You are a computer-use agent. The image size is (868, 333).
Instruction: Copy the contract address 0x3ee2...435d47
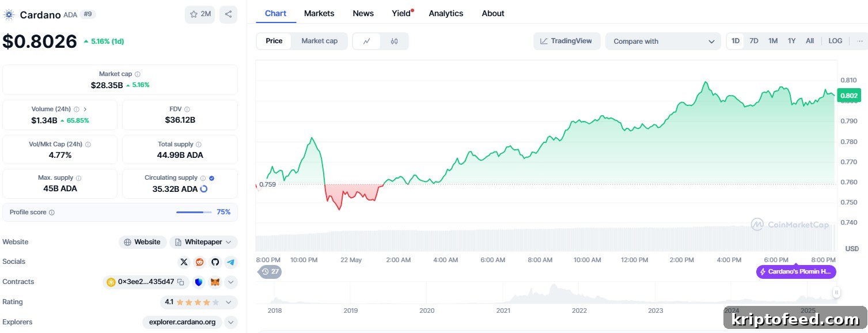coord(180,282)
